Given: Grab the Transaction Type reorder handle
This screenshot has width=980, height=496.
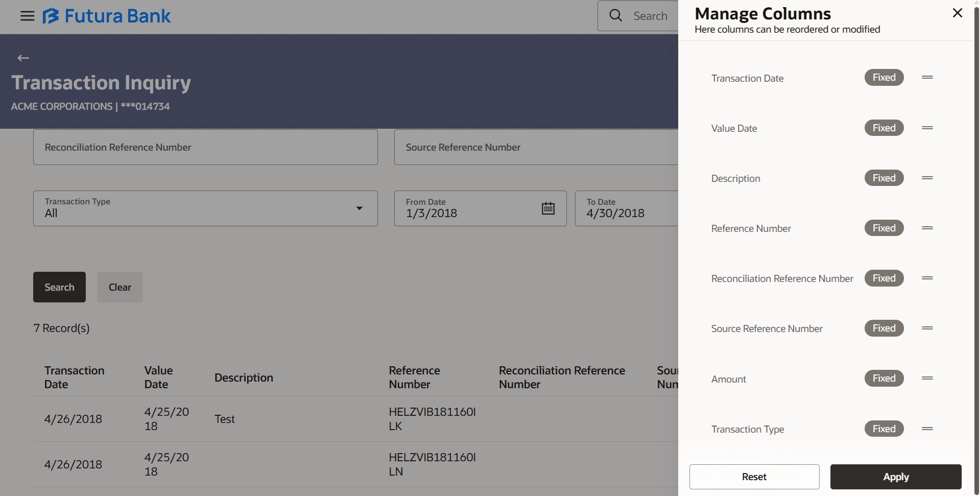Looking at the screenshot, I should point(927,429).
